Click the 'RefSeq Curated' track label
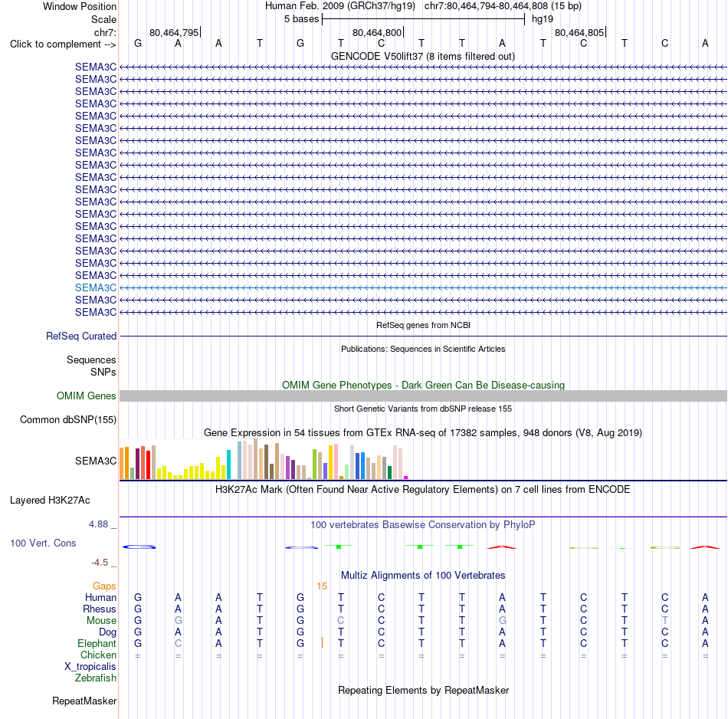 click(x=80, y=337)
